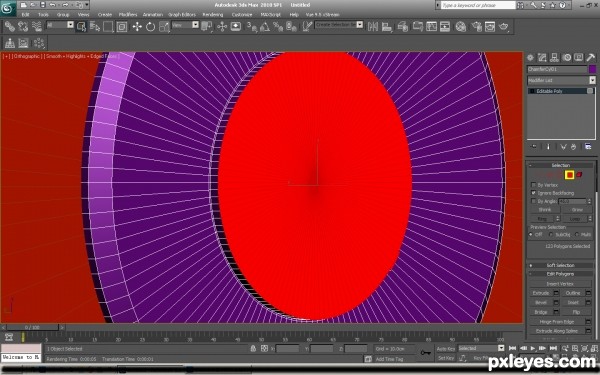Enable the By Vertex checkbox
The image size is (600, 375).
[x=533, y=185]
